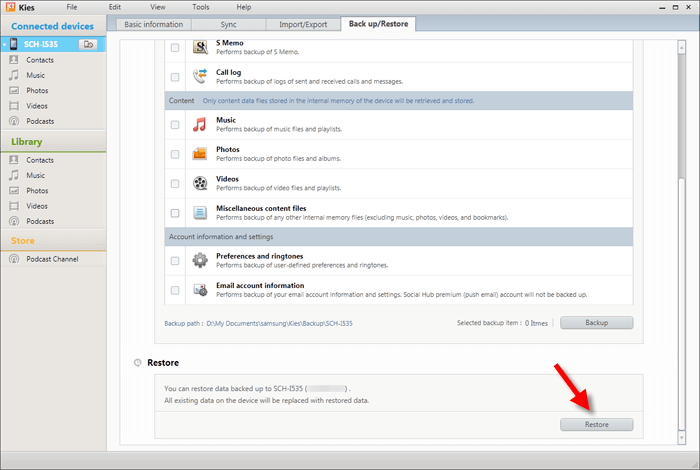Viewport: 700px width, 470px height.
Task: Select Contacts icon under Connected devices
Action: coord(14,60)
